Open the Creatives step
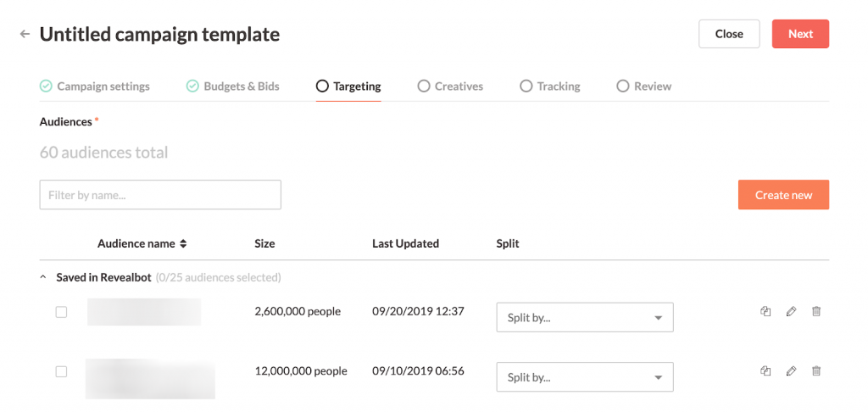The image size is (868, 412). click(x=450, y=86)
